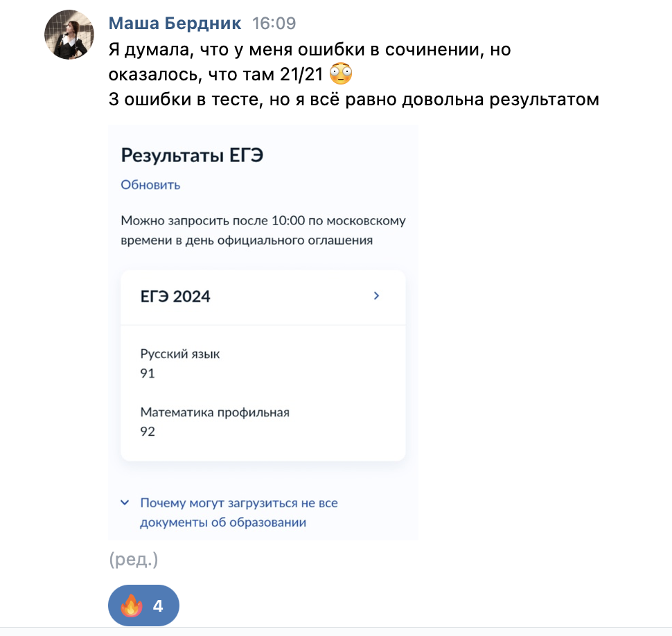The height and width of the screenshot is (636, 672).
Task: Select the Русский язык subject label
Action: pos(180,354)
